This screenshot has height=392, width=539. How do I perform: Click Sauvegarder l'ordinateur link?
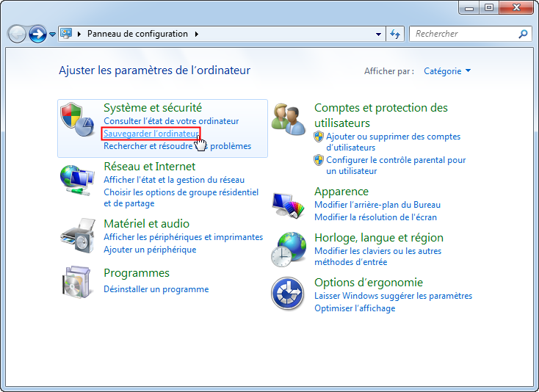pyautogui.click(x=151, y=134)
